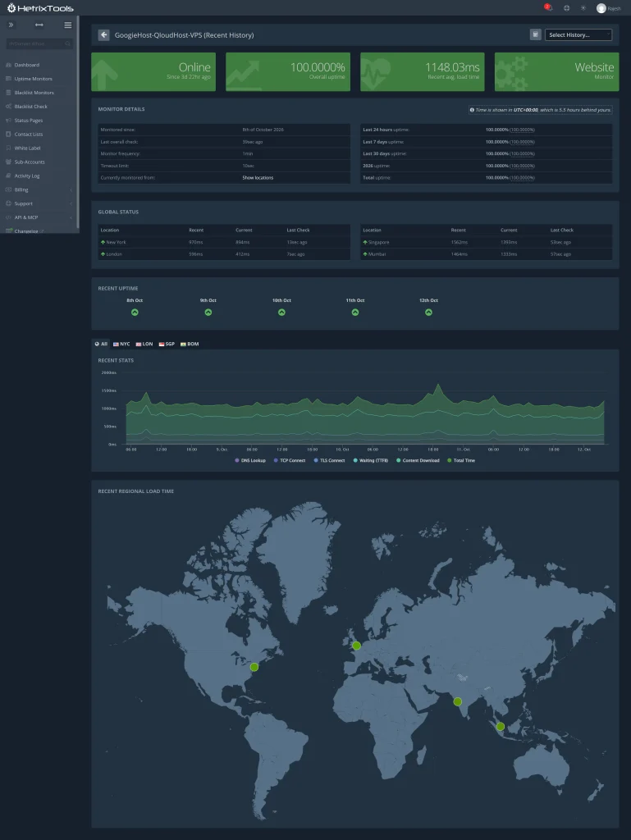Image resolution: width=631 pixels, height=840 pixels.
Task: Navigate to Status Pages
Action: pyautogui.click(x=29, y=121)
